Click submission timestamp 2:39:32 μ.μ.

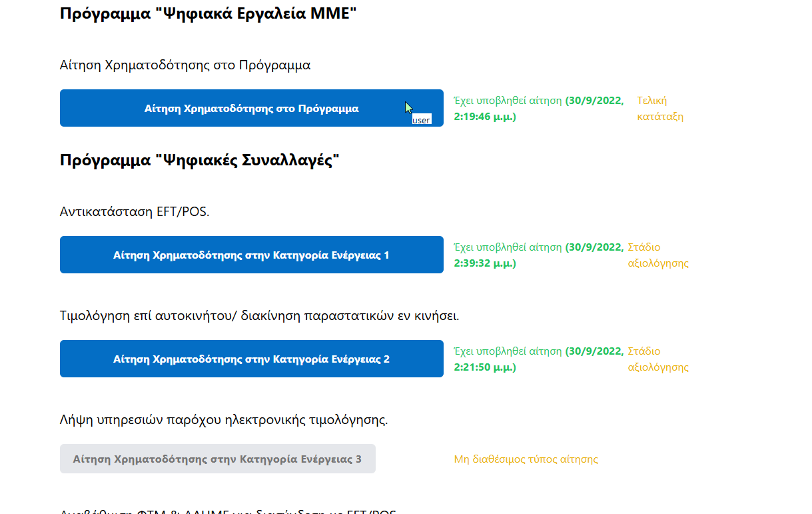(485, 263)
